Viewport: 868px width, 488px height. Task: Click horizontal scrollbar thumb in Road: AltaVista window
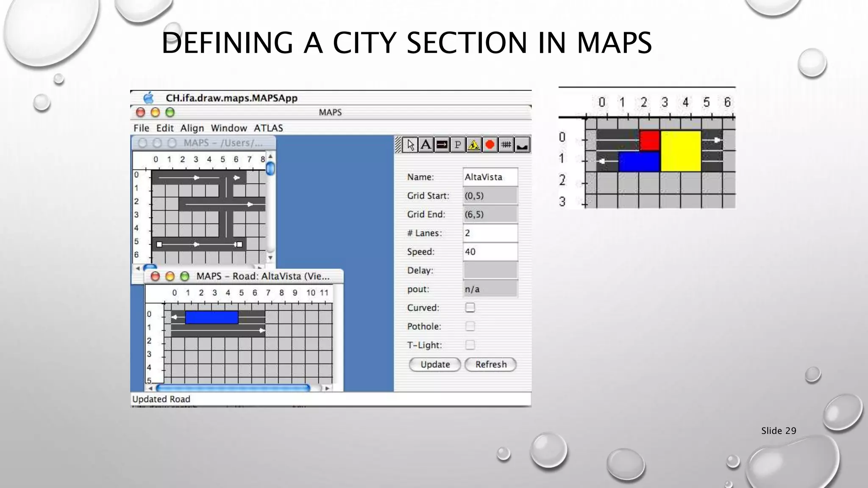(x=233, y=388)
